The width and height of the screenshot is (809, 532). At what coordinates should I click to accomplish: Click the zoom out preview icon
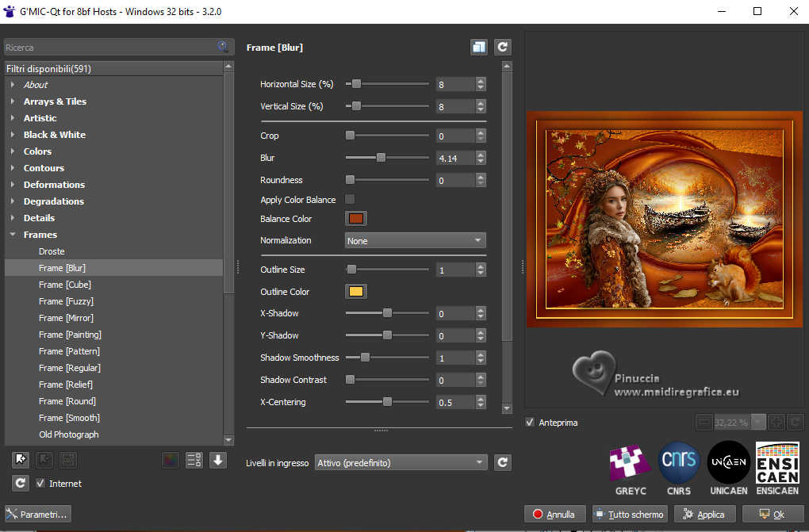pos(704,422)
